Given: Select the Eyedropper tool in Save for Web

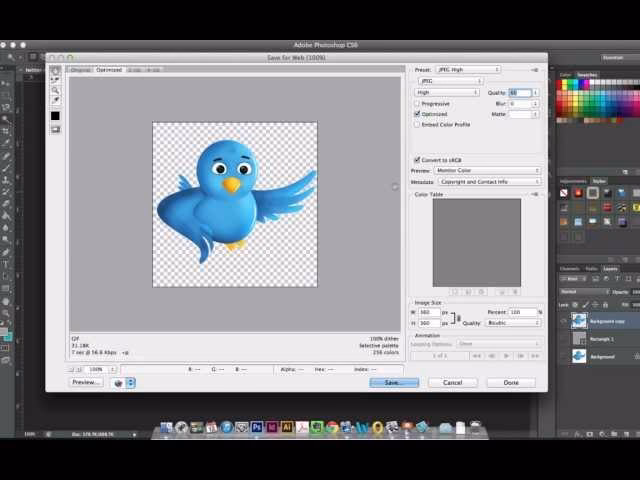Looking at the screenshot, I should pos(55,100).
